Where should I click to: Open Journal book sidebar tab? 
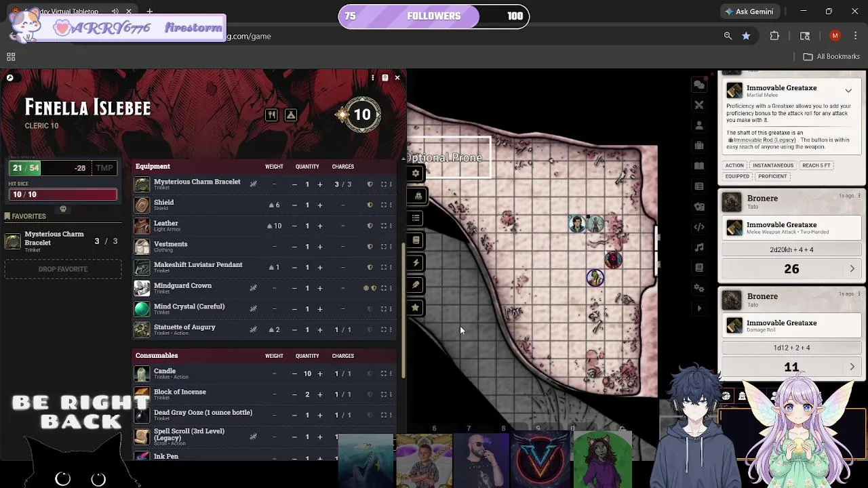point(699,166)
